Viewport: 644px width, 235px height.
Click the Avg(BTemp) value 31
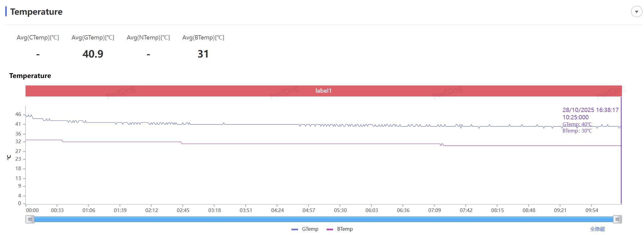(x=203, y=54)
